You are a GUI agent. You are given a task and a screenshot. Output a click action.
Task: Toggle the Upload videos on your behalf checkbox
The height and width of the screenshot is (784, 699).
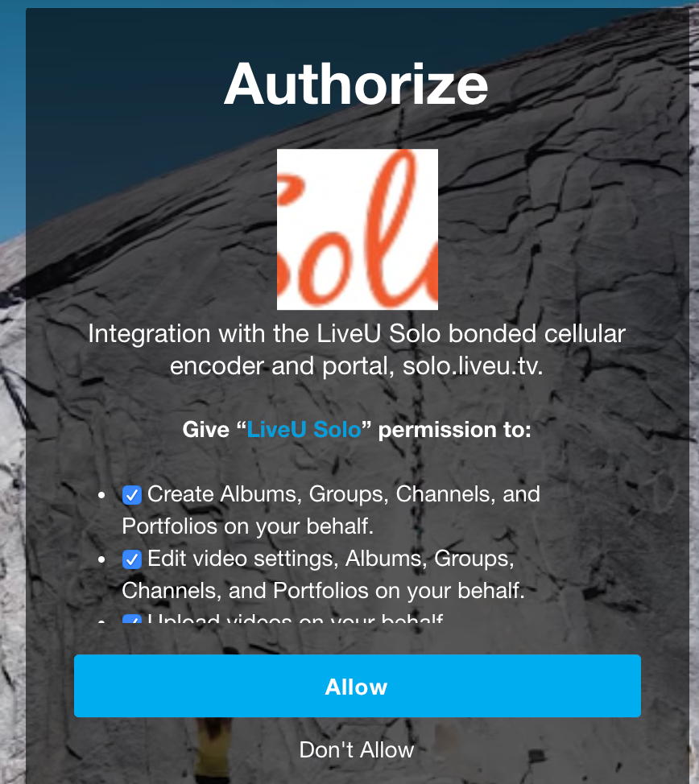pos(131,620)
